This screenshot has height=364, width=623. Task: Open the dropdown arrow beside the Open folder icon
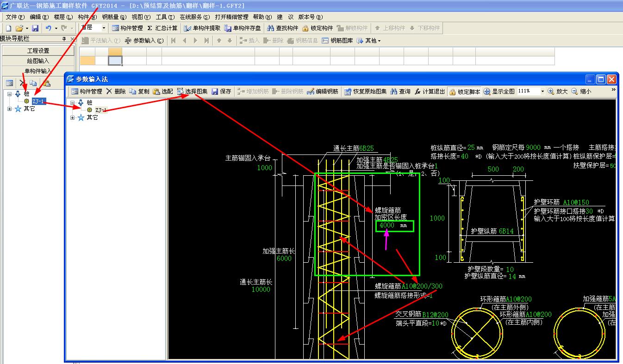pyautogui.click(x=27, y=28)
